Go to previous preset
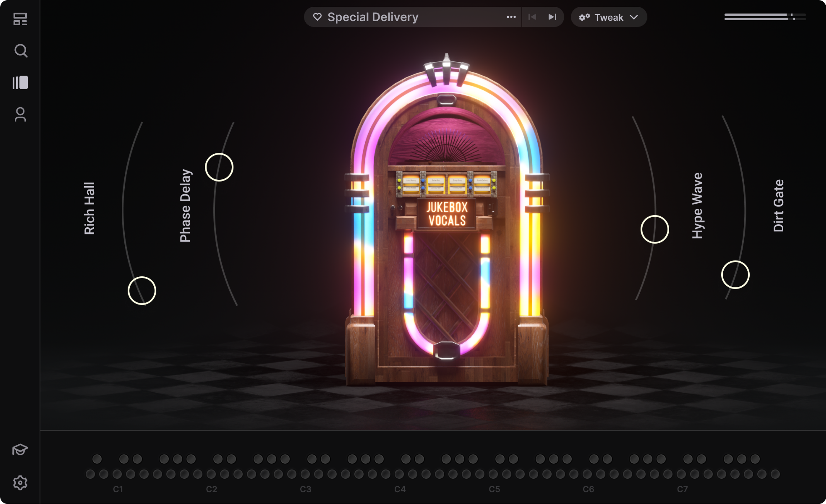This screenshot has height=504, width=826. tap(532, 17)
